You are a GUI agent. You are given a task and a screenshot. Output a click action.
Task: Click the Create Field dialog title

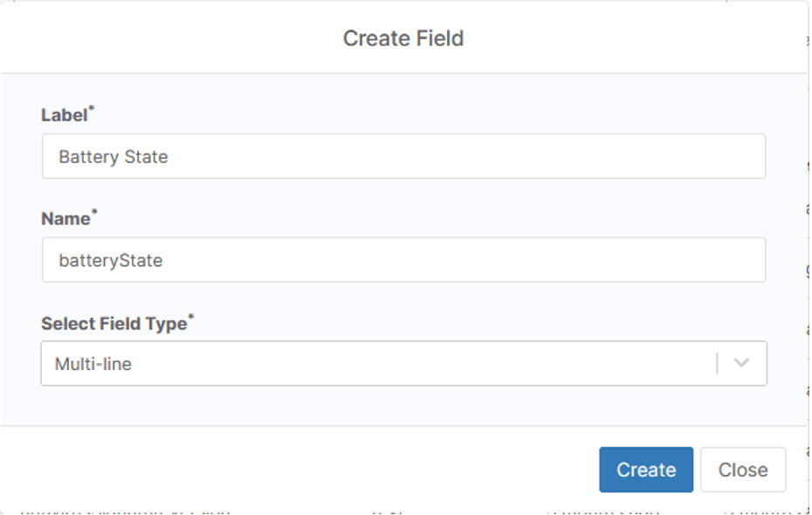[x=406, y=38]
